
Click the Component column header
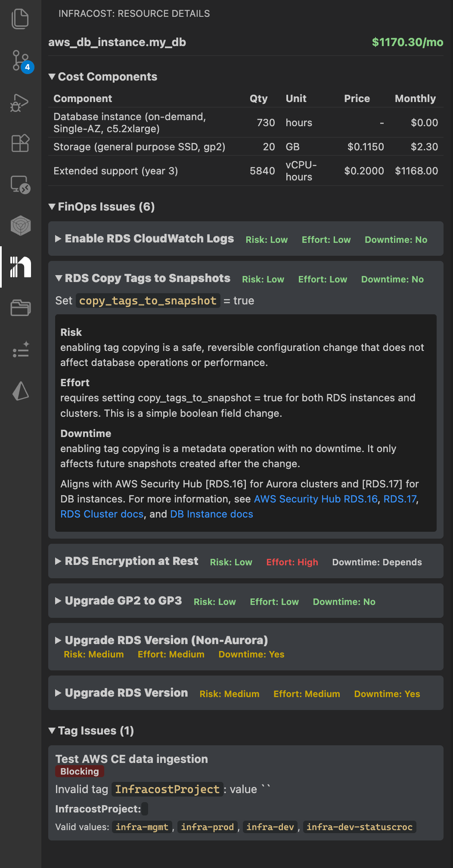83,99
